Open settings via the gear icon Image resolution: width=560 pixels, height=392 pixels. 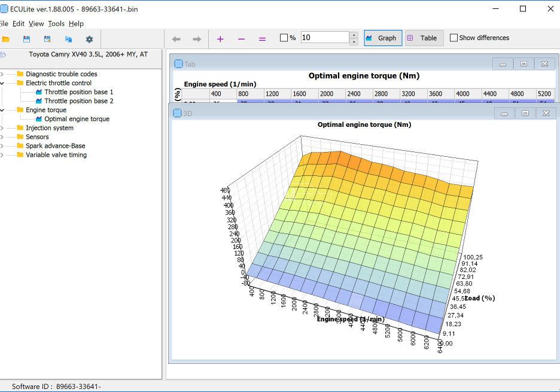[x=89, y=39]
